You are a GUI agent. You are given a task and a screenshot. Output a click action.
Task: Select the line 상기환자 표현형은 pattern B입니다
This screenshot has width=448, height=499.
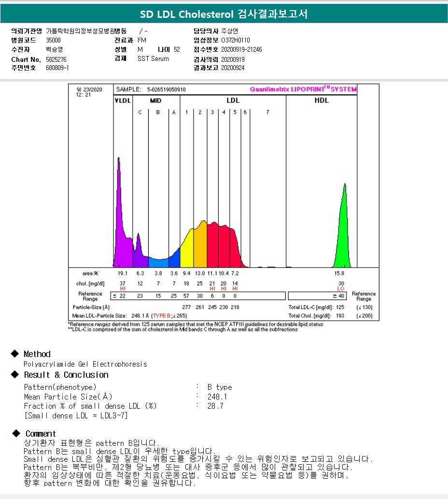coord(91,443)
